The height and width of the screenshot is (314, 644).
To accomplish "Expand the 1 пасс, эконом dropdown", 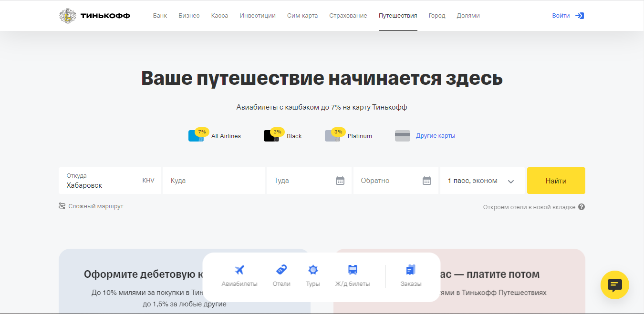I will 483,181.
